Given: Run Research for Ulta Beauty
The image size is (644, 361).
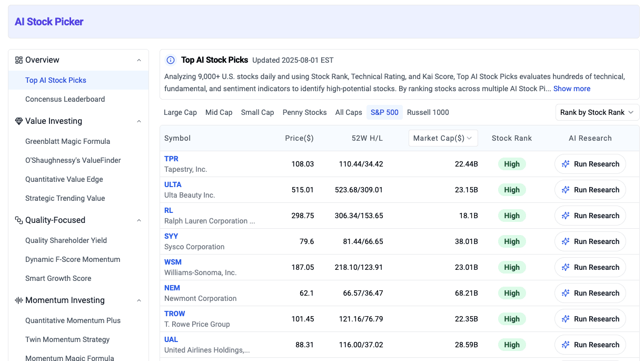Looking at the screenshot, I should click(590, 190).
